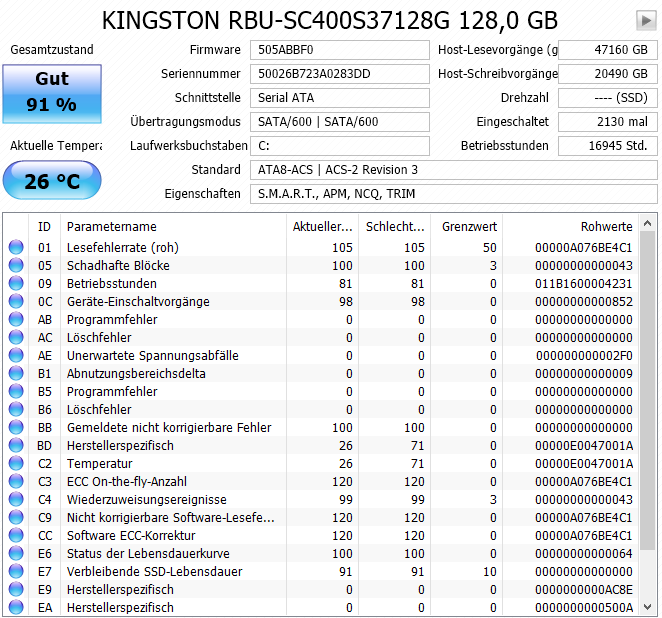
Task: Click the status orb for Gemeldete nicht korrigierbare Fehler
Action: (x=16, y=427)
